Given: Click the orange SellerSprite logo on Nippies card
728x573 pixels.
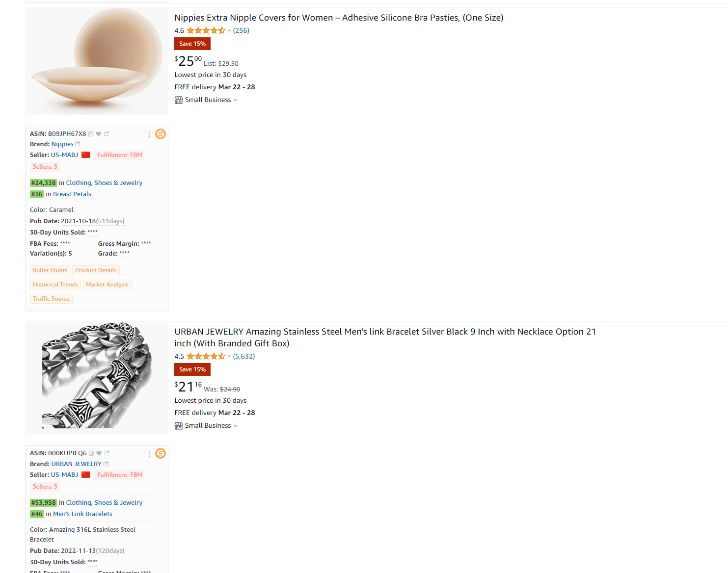Looking at the screenshot, I should coord(161,134).
